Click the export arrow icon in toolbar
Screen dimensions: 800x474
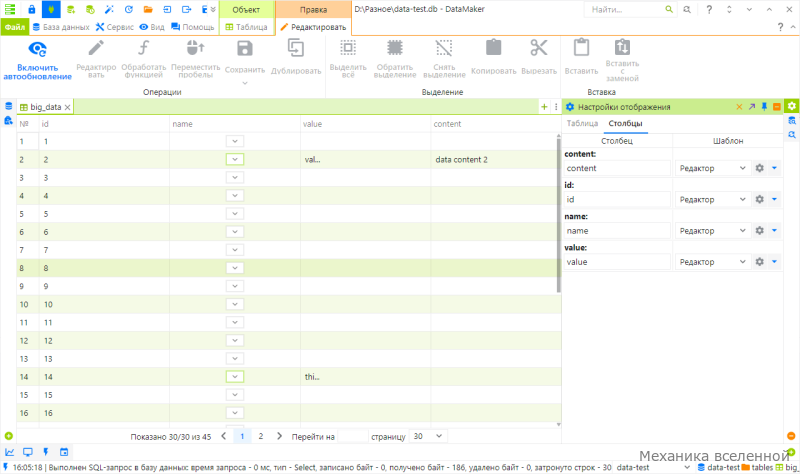point(187,9)
